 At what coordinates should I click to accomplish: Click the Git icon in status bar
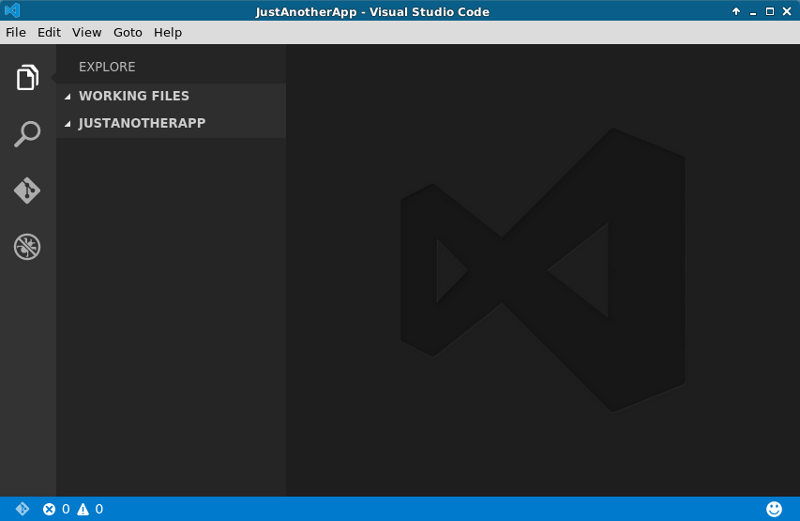[22, 509]
